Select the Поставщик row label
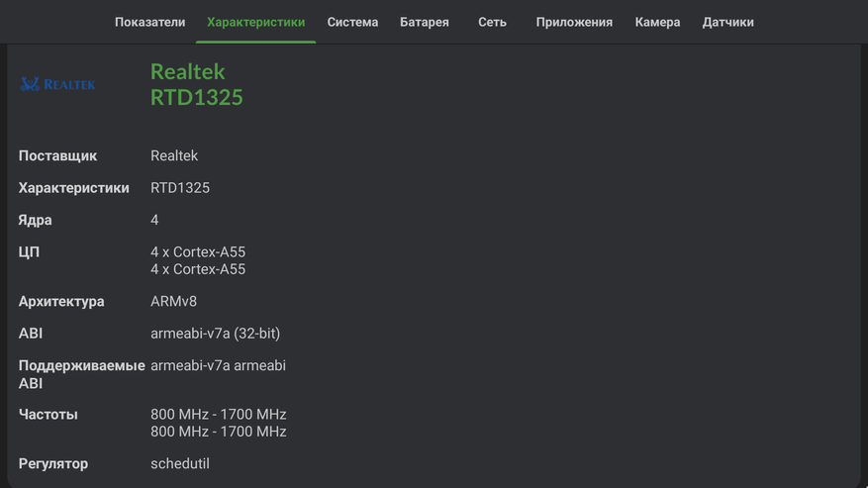The height and width of the screenshot is (488, 868). pyautogui.click(x=57, y=155)
